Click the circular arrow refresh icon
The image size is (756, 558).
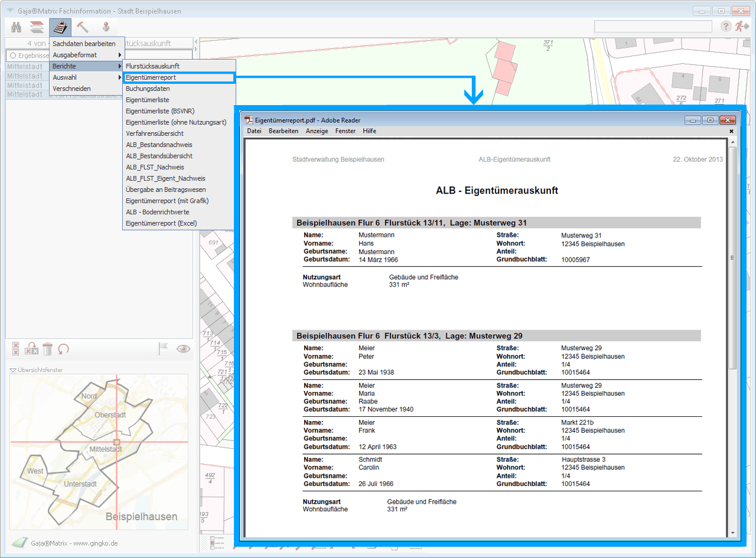[x=64, y=349]
